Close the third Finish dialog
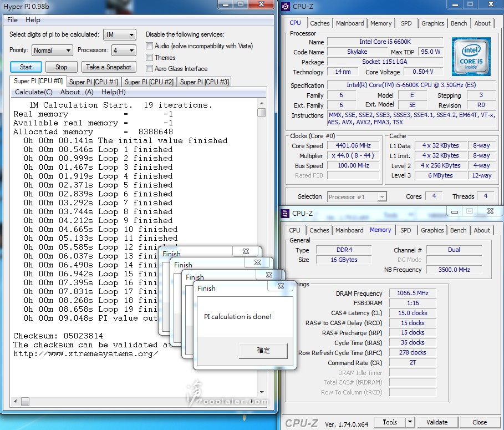The height and width of the screenshot is (430, 504). tap(269, 275)
